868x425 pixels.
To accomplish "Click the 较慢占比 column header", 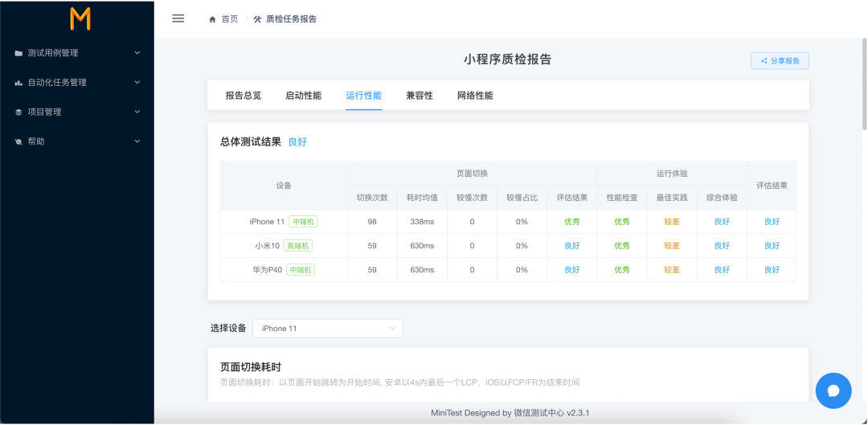I will coord(522,198).
